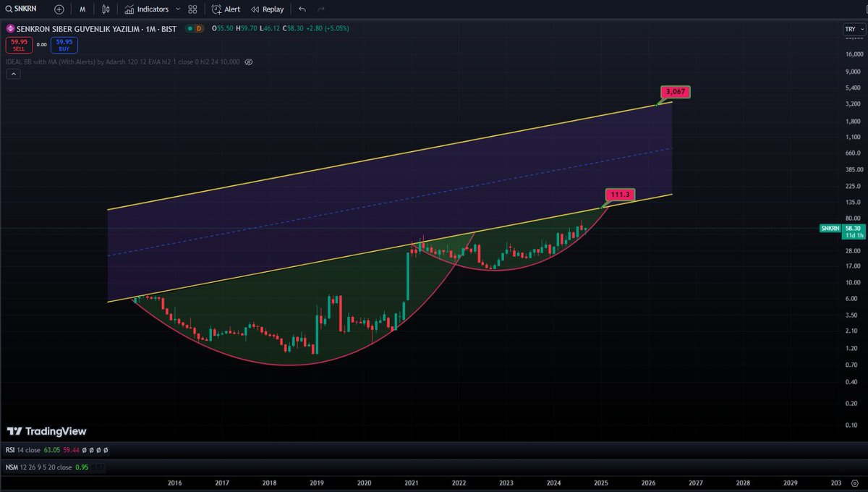This screenshot has width=868, height=492.
Task: Open indicator templates grid icon
Action: click(192, 9)
